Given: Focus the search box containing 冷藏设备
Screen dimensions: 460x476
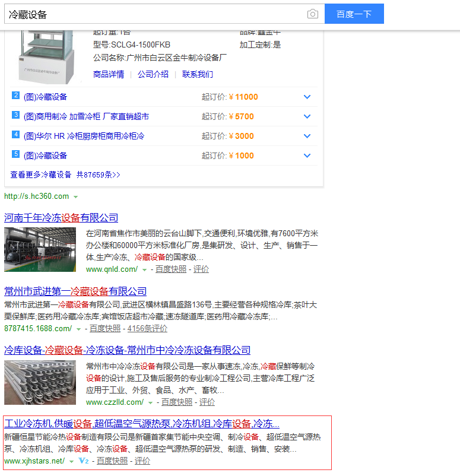Looking at the screenshot, I should [154, 14].
